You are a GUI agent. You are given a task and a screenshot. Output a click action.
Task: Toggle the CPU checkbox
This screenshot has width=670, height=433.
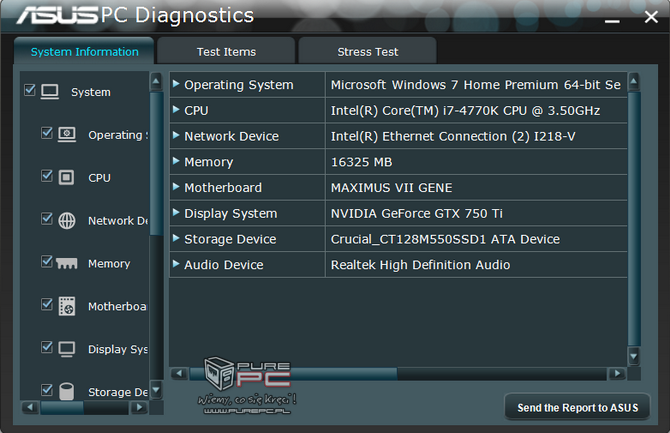click(x=47, y=176)
